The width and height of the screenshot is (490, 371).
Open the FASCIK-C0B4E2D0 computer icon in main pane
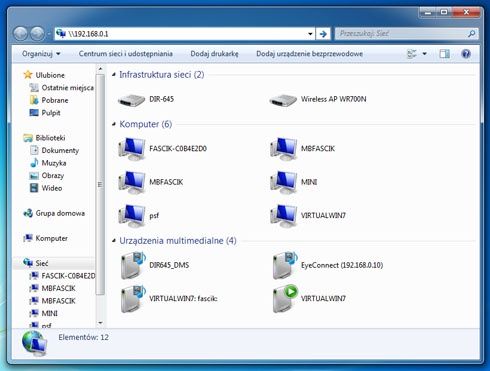[x=131, y=148]
